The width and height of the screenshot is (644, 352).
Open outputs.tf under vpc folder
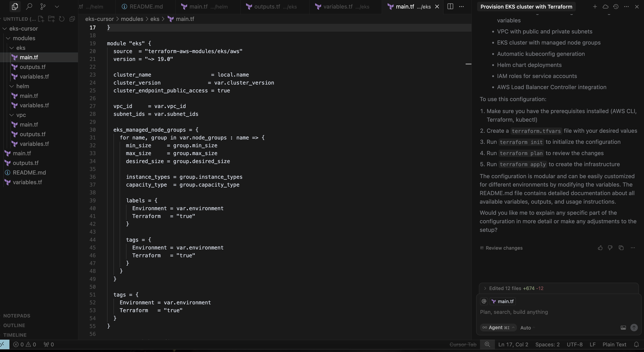(33, 134)
